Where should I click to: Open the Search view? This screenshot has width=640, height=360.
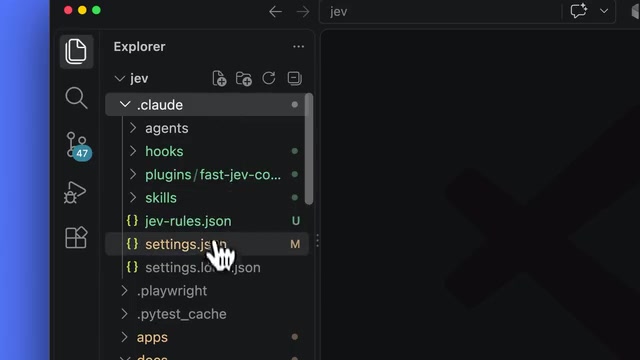point(76,98)
